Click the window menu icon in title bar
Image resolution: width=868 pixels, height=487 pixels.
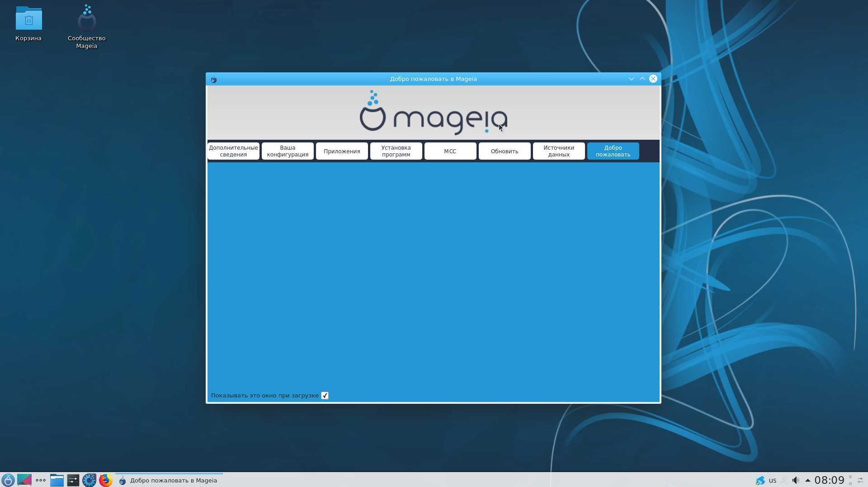coord(214,79)
